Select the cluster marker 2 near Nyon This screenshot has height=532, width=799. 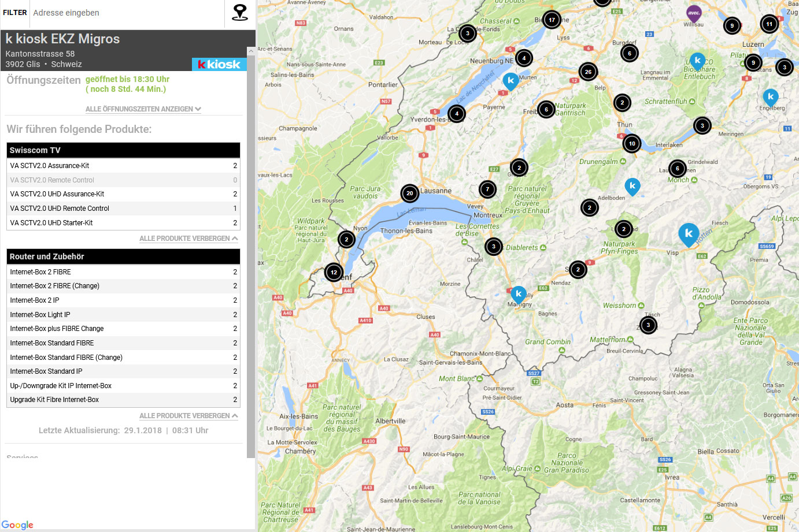click(x=346, y=239)
